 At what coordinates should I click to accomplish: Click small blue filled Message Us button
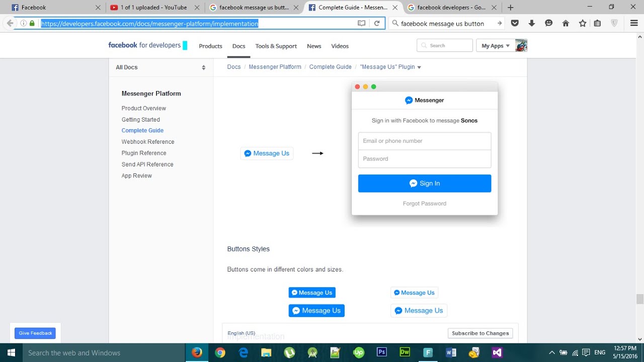click(312, 293)
